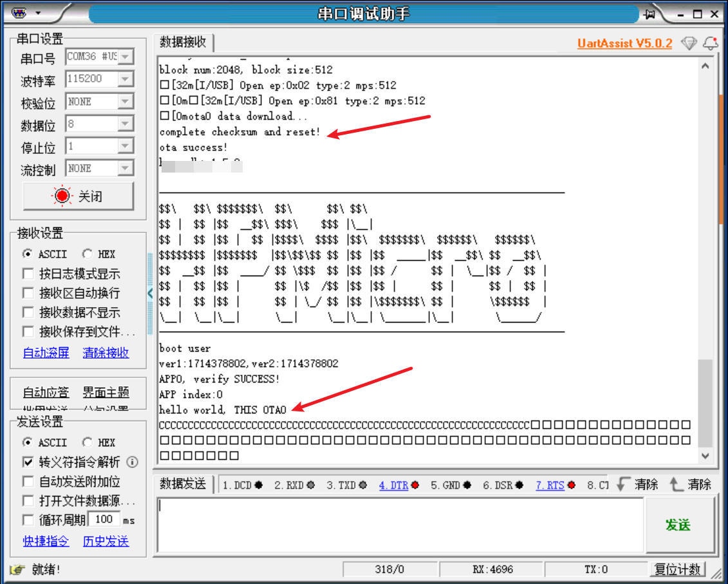The height and width of the screenshot is (584, 728).
Task: Expand the 流控制 NONE dropdown
Action: 126,168
